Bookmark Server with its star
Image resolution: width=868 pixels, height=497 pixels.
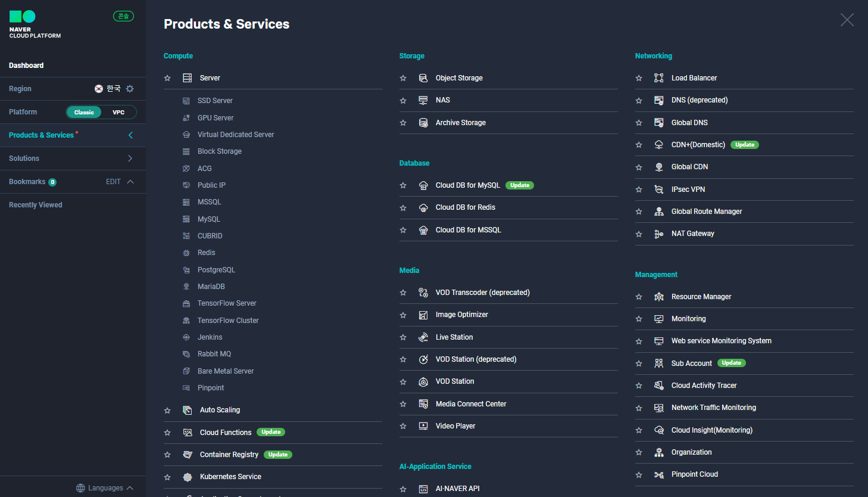pos(167,78)
